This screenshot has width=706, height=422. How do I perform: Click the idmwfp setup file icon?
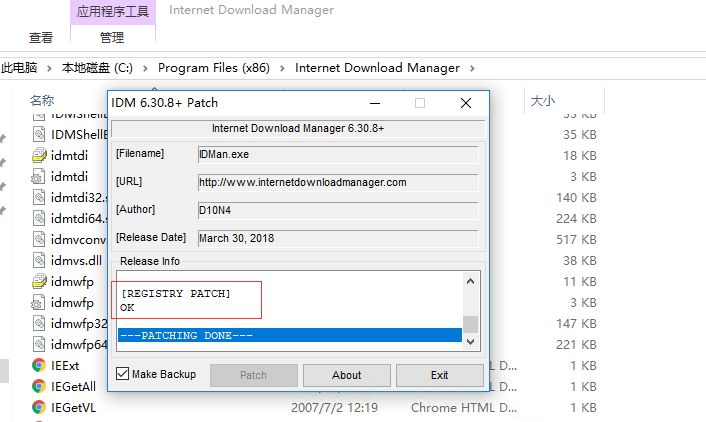click(x=38, y=281)
